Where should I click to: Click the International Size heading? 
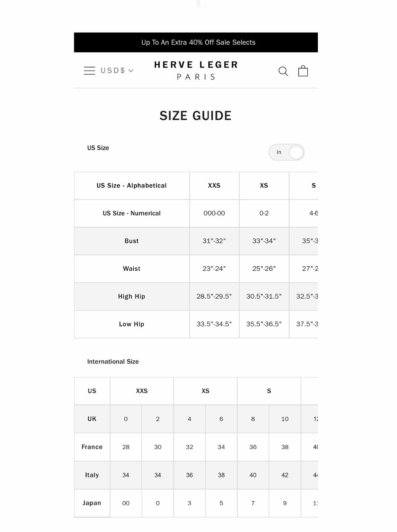(113, 361)
